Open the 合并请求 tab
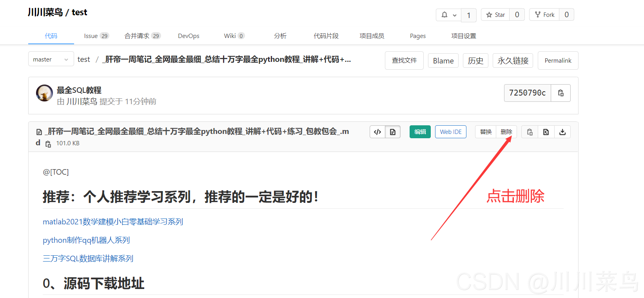 click(142, 36)
